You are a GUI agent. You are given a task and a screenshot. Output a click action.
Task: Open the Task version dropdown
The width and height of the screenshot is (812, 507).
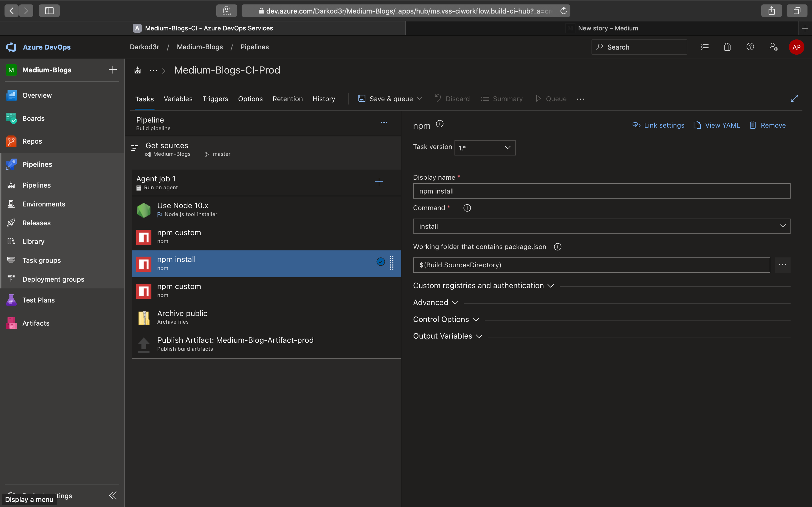pyautogui.click(x=485, y=148)
